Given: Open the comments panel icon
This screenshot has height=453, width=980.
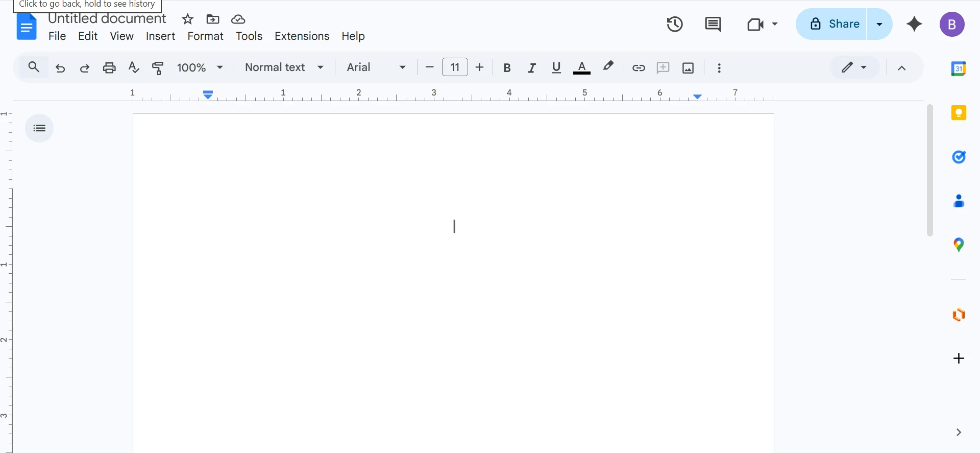Looking at the screenshot, I should [x=713, y=24].
